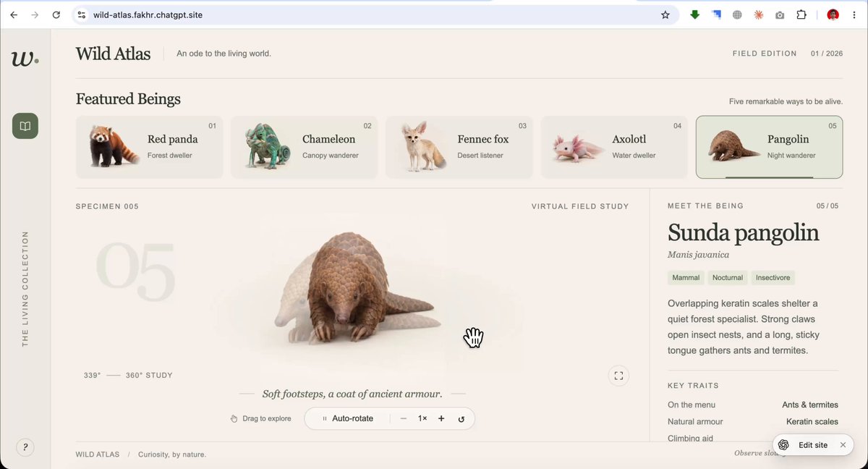Click the 'Drag to explore' hint
Screen dimensions: 868x469
point(260,418)
